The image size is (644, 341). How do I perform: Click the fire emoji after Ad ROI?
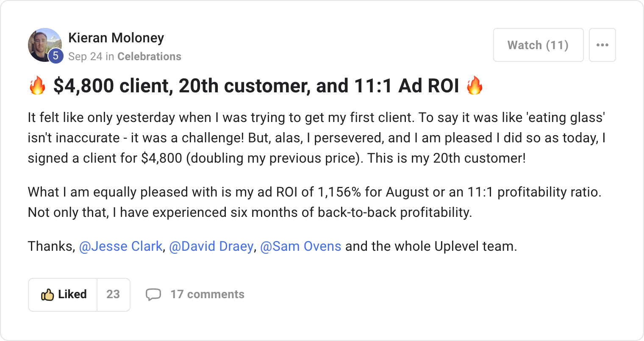(475, 86)
